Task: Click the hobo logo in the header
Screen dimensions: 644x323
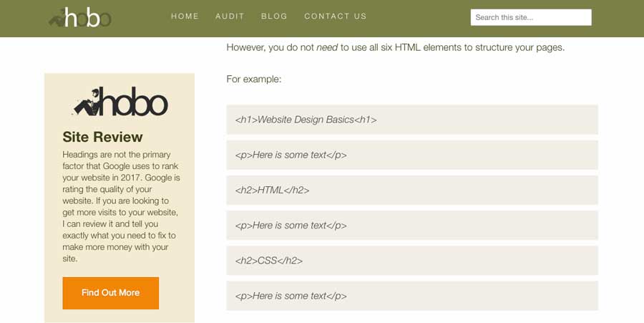Action: tap(80, 17)
